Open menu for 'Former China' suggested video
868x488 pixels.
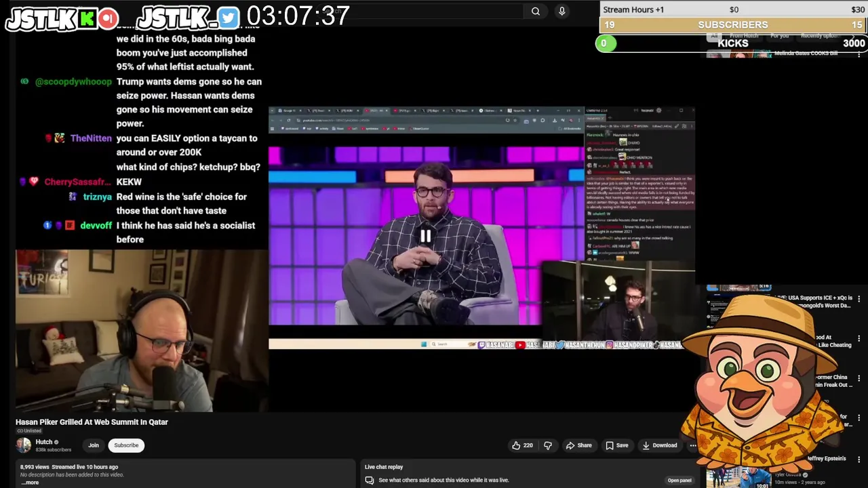859,378
